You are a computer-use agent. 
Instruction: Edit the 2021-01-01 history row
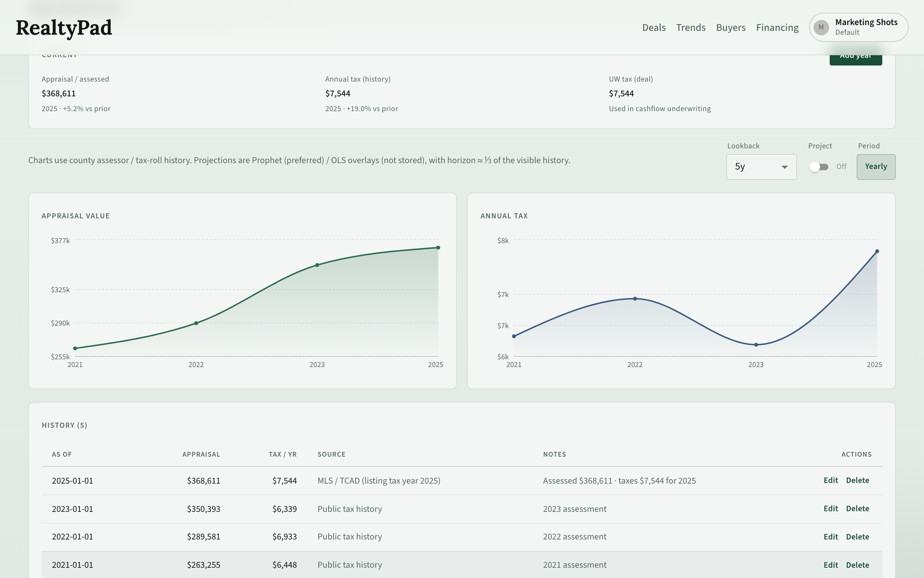click(830, 565)
